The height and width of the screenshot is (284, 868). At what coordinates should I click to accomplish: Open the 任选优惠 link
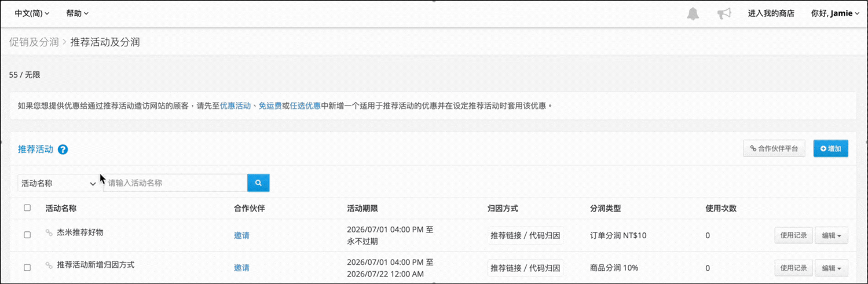coord(305,106)
